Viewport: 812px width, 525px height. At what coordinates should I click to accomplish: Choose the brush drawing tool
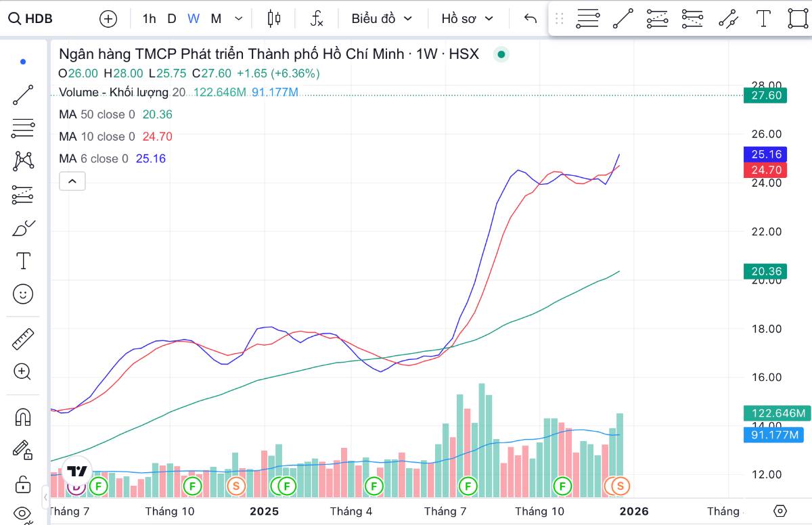point(23,229)
